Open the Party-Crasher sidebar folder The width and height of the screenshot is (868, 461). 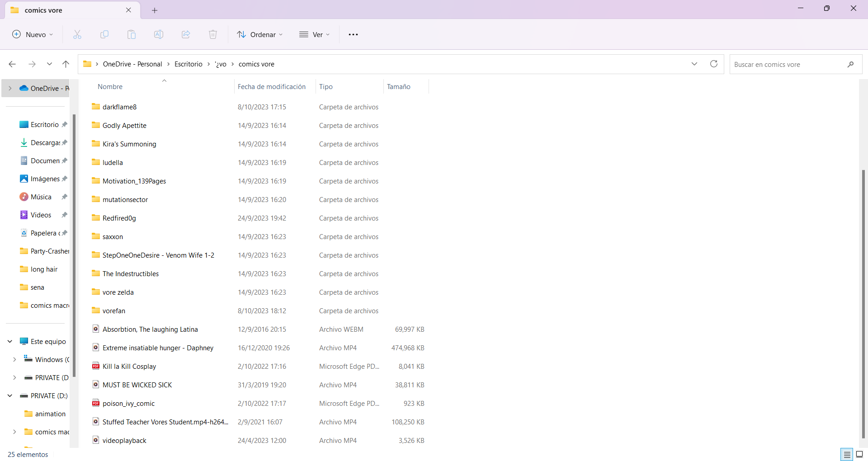[x=43, y=251]
